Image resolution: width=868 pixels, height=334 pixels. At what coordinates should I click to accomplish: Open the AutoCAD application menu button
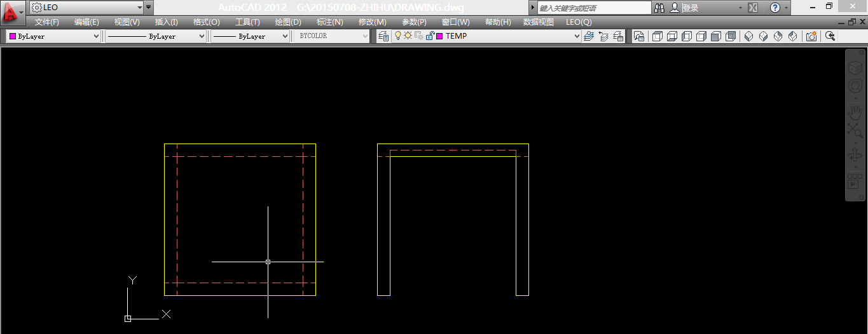click(12, 11)
